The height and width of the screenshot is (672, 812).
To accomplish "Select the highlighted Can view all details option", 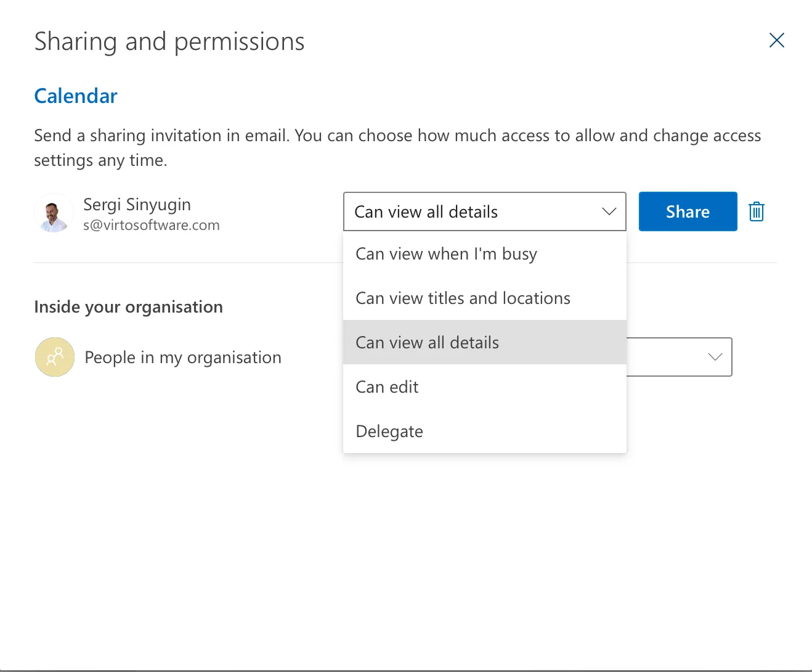I will click(428, 342).
